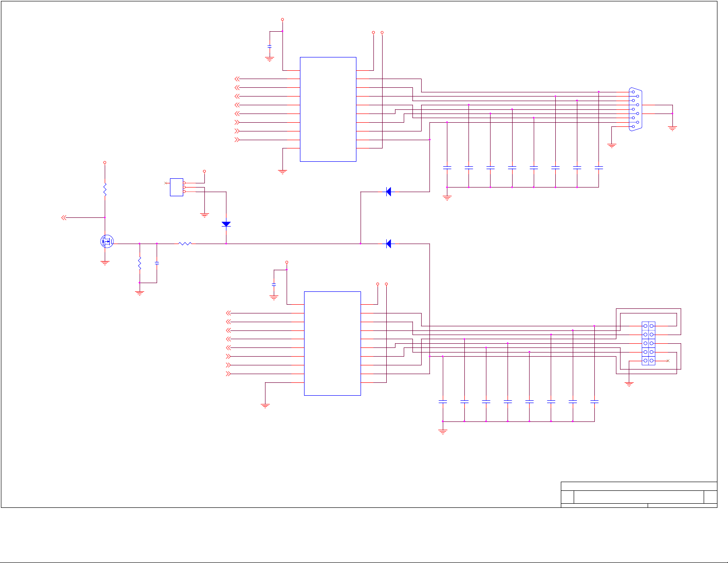Select the topmost port arrow of the upper IC
Viewport: 728px width, 563px height.
(237, 79)
